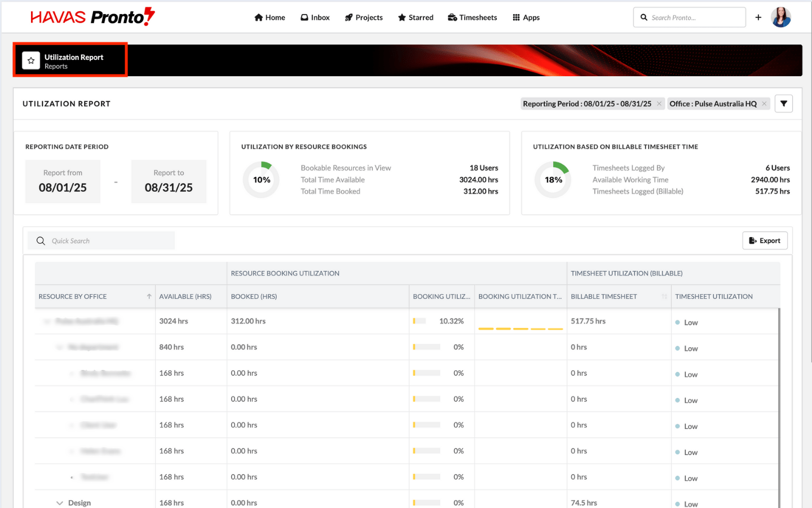Image resolution: width=812 pixels, height=508 pixels.
Task: Open the Apps grid menu
Action: click(526, 17)
